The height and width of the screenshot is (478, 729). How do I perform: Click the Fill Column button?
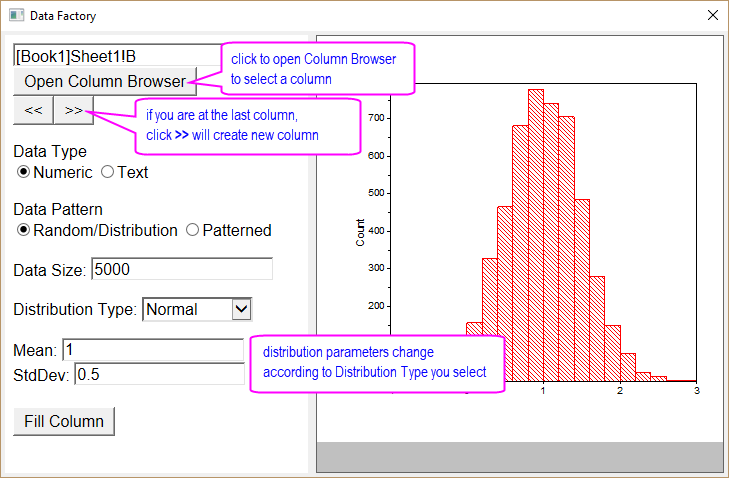point(64,421)
